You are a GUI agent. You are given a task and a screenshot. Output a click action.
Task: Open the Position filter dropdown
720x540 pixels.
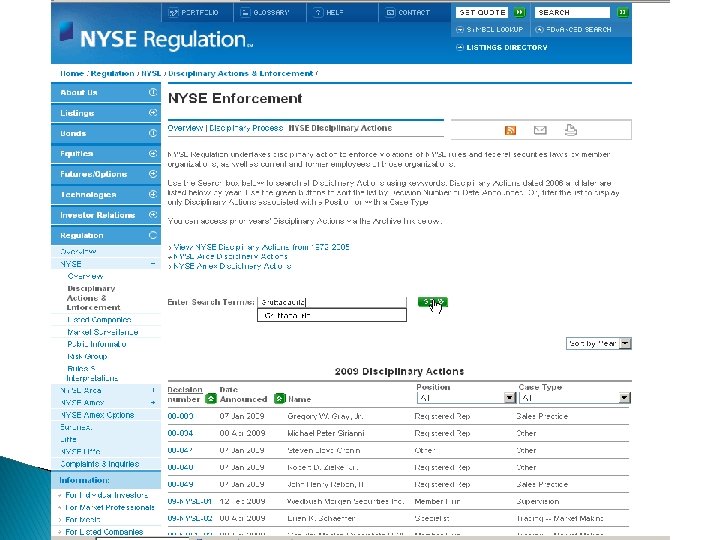[467, 398]
